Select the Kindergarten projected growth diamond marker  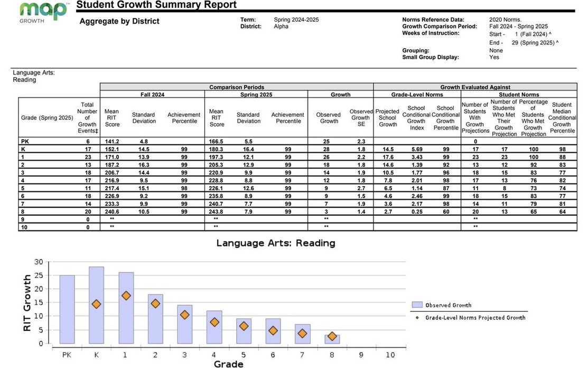point(96,304)
